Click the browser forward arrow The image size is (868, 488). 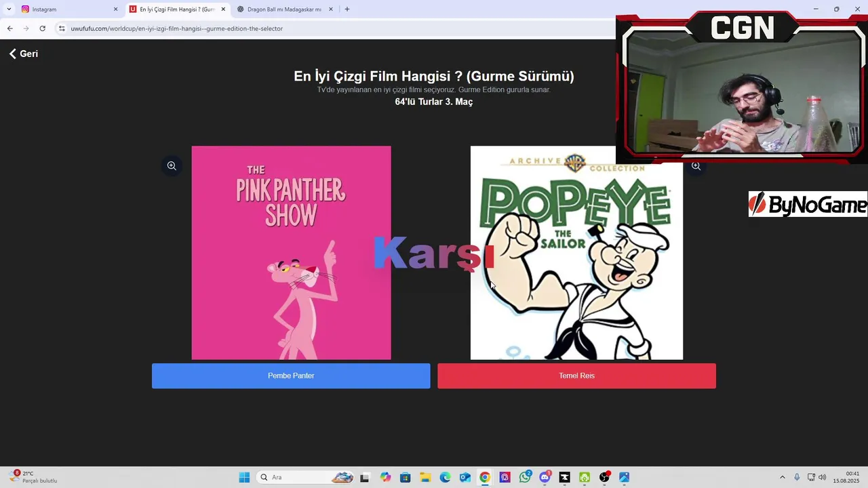26,28
